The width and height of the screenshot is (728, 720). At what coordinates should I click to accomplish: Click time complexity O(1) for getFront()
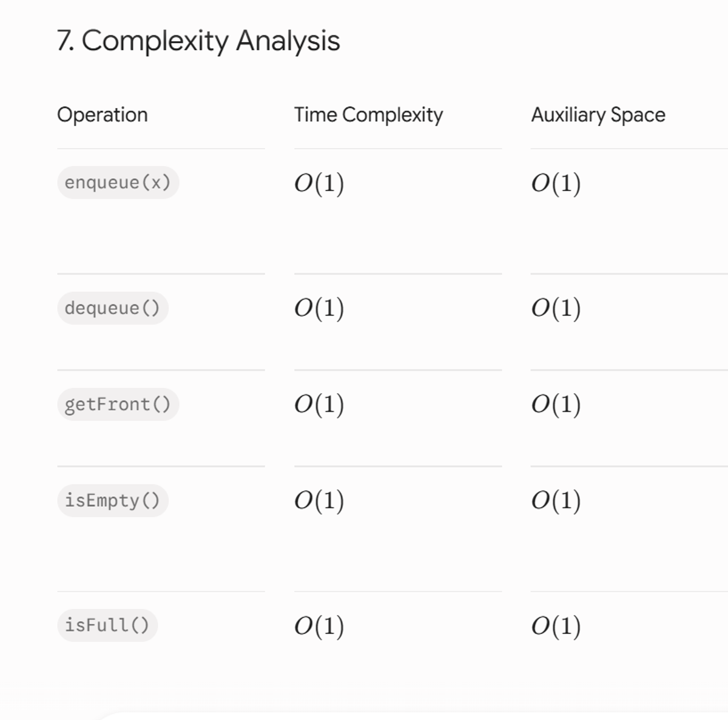(x=319, y=405)
